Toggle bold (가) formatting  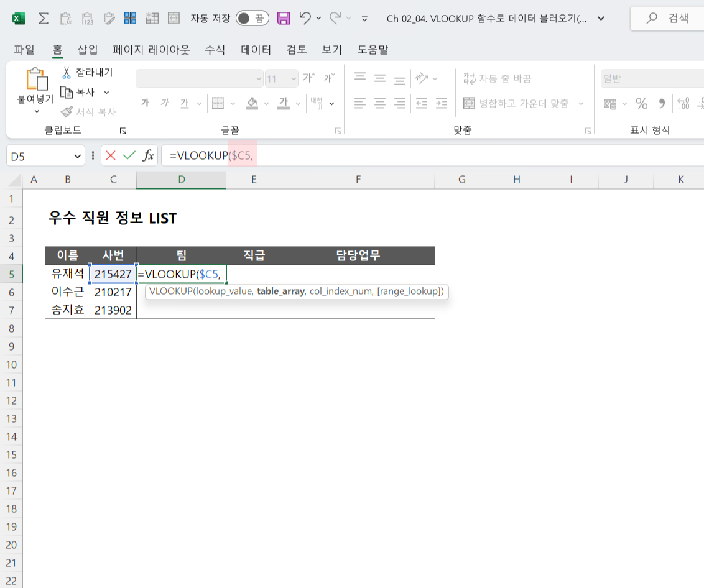coord(145,103)
